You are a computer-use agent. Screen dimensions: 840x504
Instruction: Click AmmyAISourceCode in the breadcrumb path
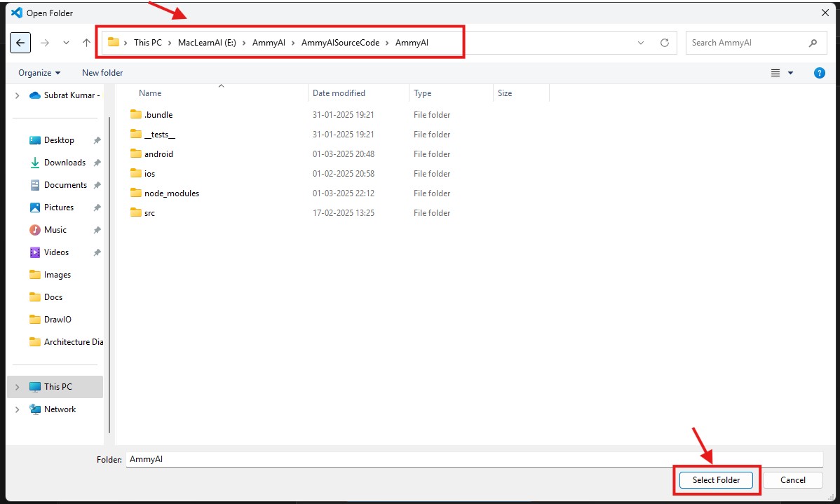tap(340, 43)
